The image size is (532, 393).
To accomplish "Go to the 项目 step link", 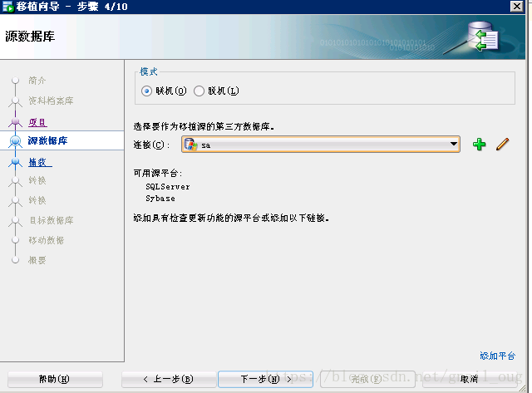I will (x=37, y=122).
